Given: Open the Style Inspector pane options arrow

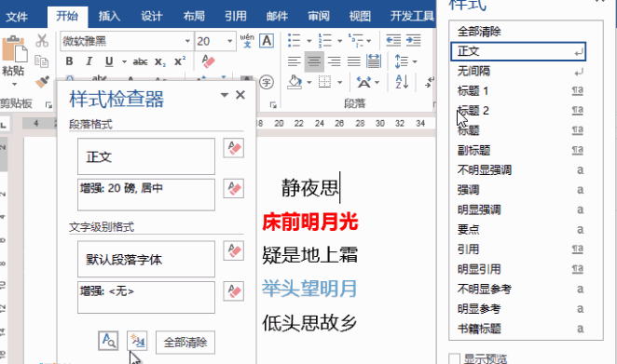Looking at the screenshot, I should (x=225, y=95).
